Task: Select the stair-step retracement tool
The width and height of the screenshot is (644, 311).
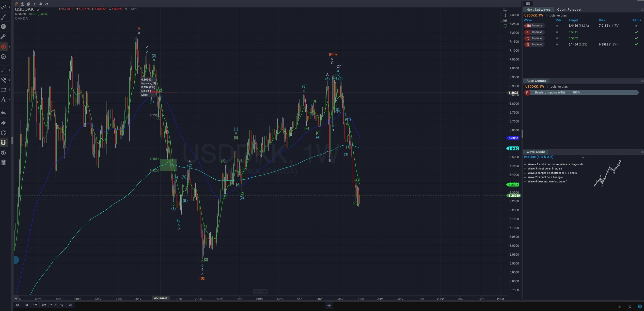Action: [x=4, y=80]
